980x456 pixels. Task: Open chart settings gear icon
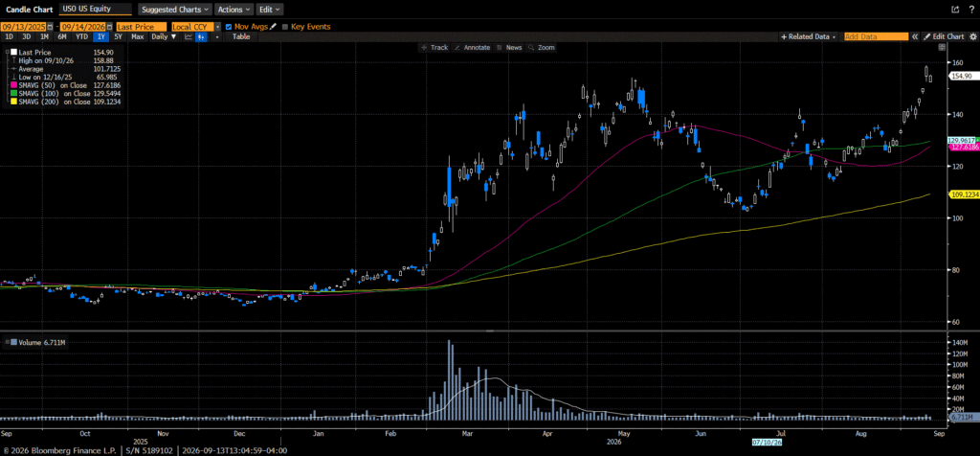(972, 37)
